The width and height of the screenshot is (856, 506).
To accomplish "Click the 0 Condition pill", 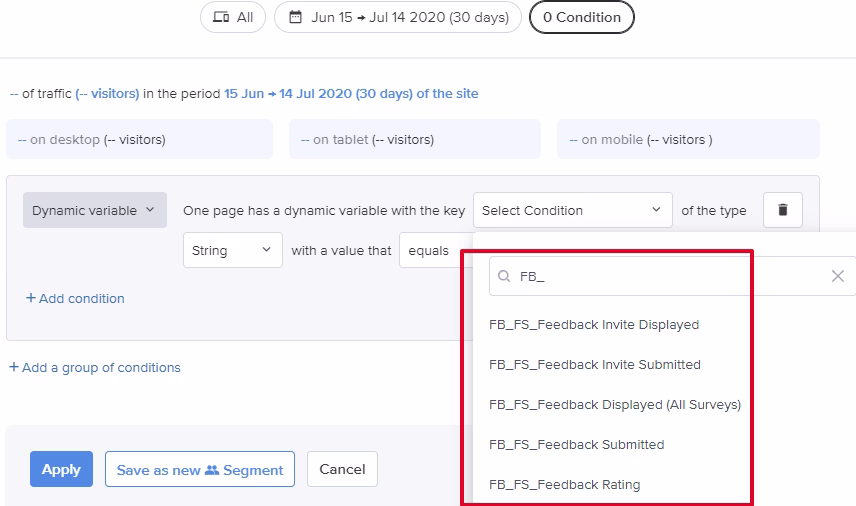I will click(582, 17).
